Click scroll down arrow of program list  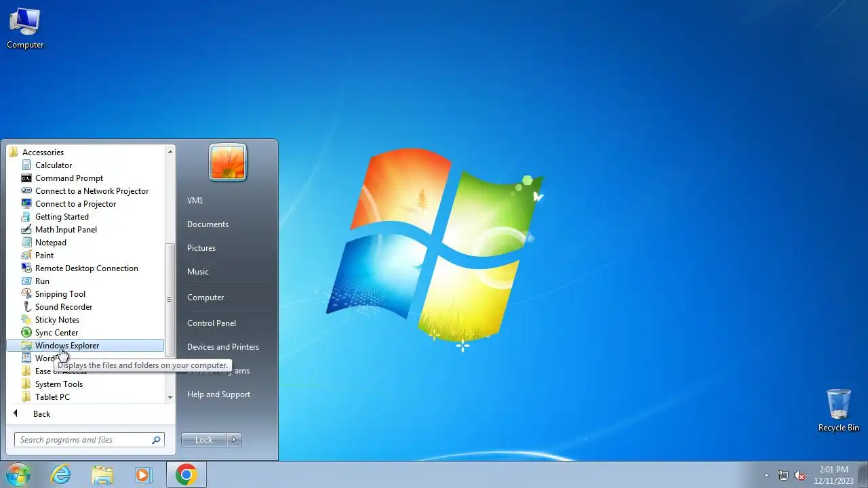[170, 397]
